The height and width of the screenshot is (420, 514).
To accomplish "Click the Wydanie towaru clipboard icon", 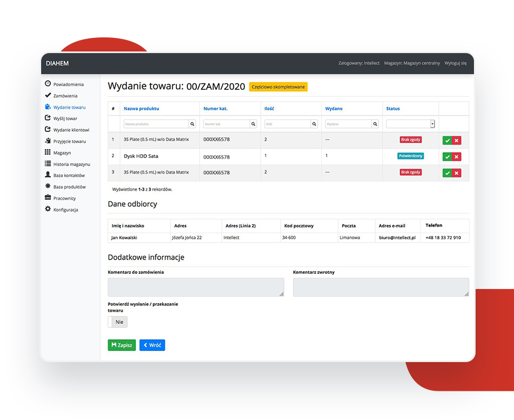I will 48,107.
